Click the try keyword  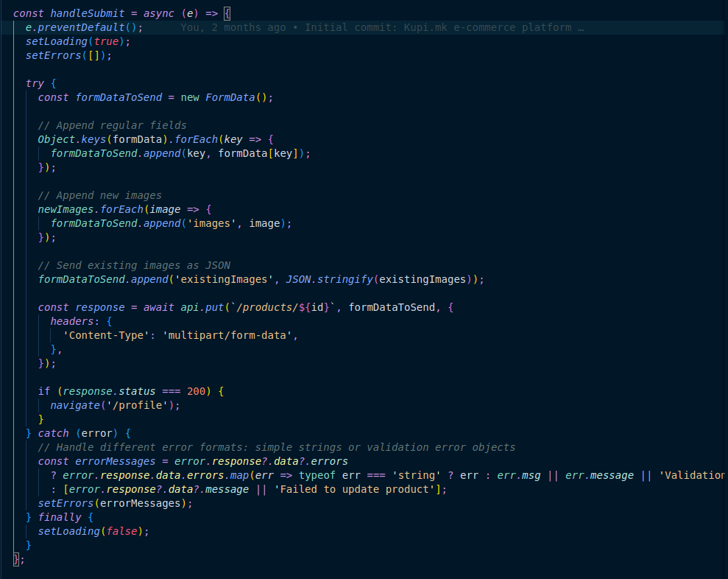point(35,83)
